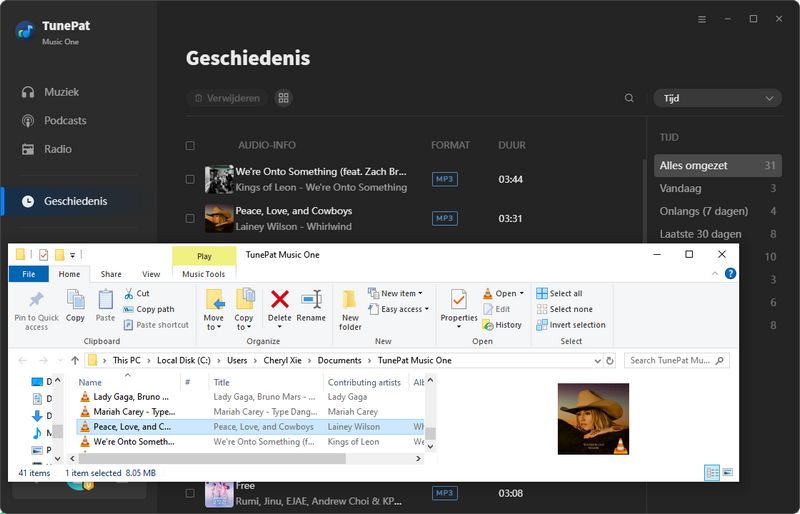Sort Explorer files by Title column

tap(221, 382)
